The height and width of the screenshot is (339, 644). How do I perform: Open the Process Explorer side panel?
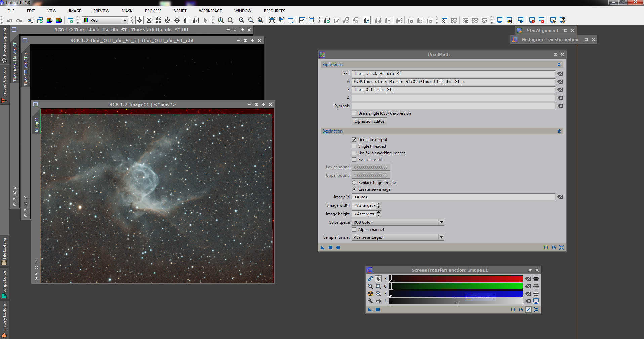click(x=4, y=45)
